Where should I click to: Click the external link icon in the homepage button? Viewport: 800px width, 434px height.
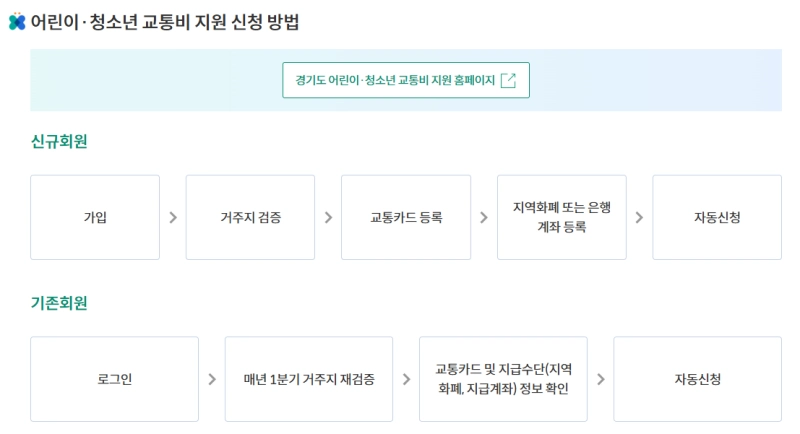point(508,80)
